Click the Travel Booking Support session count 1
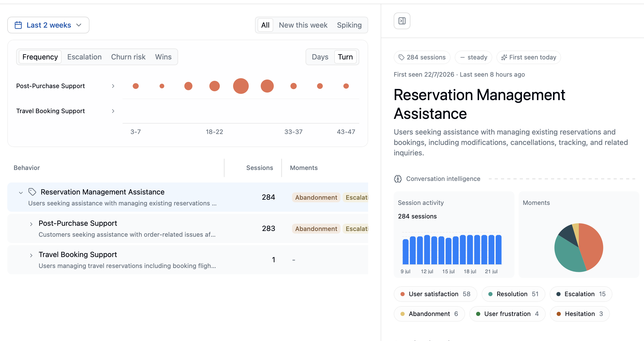This screenshot has height=341, width=644. click(x=274, y=260)
